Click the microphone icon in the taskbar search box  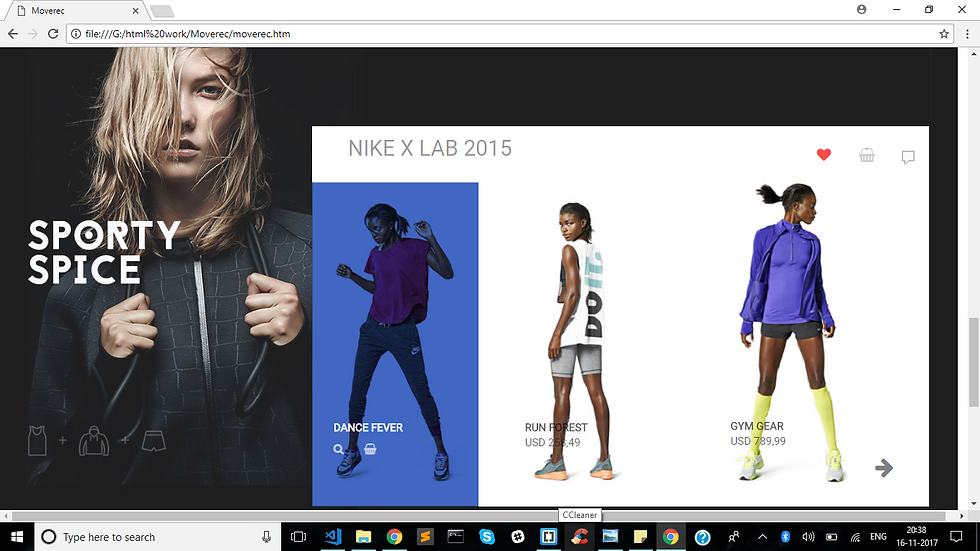(266, 537)
